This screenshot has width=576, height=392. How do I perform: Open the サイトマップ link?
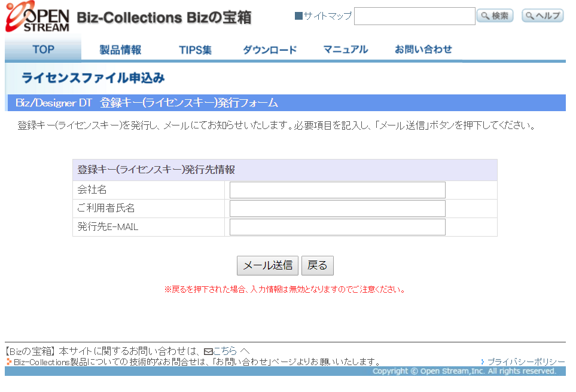point(327,16)
